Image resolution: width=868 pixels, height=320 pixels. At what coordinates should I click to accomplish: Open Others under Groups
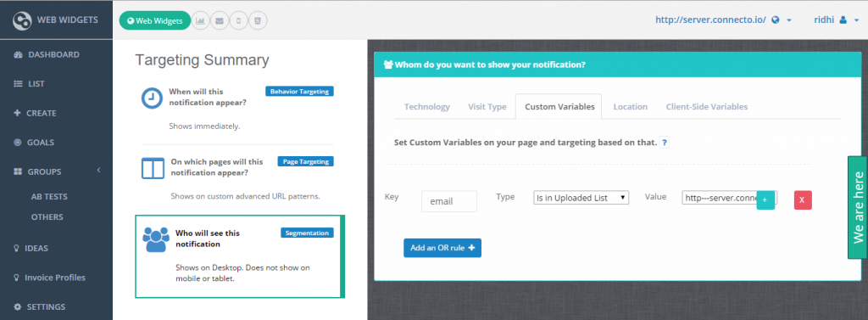[47, 216]
